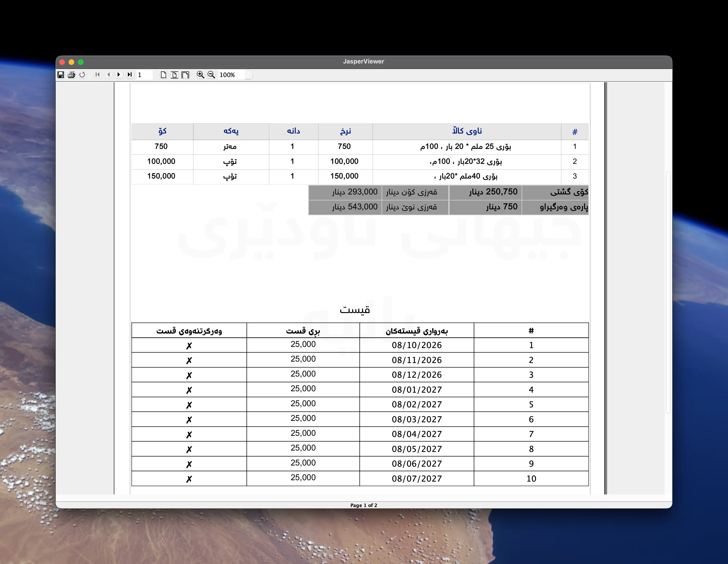This screenshot has width=728, height=564.
Task: Select the Fit Width view icon
Action: tap(185, 75)
